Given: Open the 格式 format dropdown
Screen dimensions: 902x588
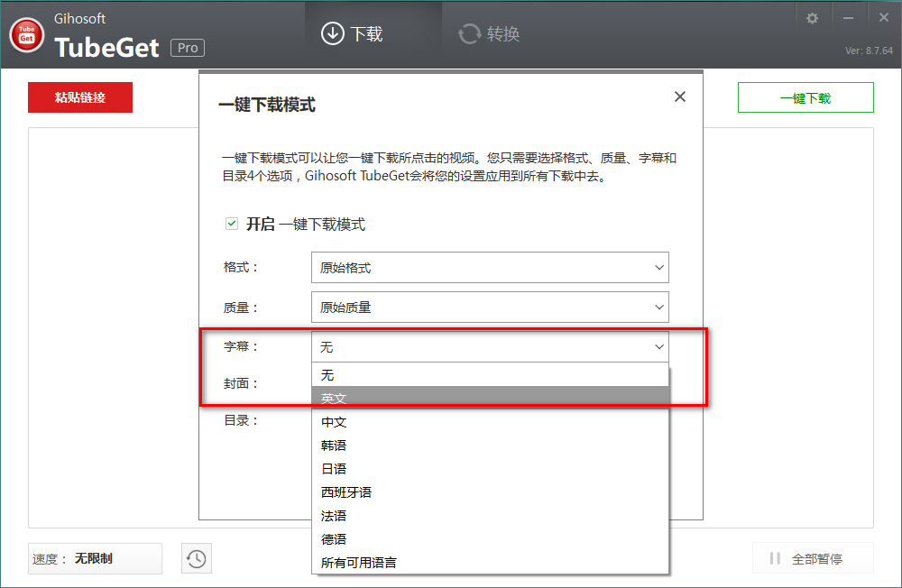Looking at the screenshot, I should coord(490,267).
